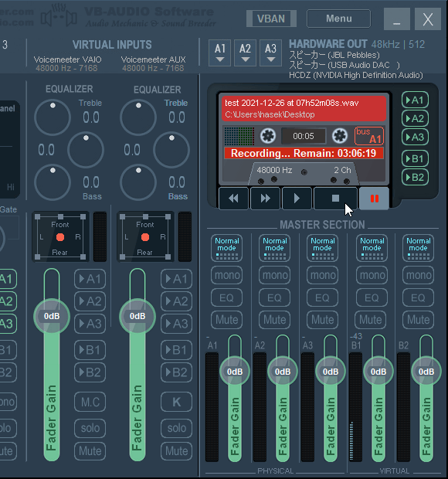Mute the Voicemeeter VAIO strip
The width and height of the screenshot is (448, 479).
90,451
